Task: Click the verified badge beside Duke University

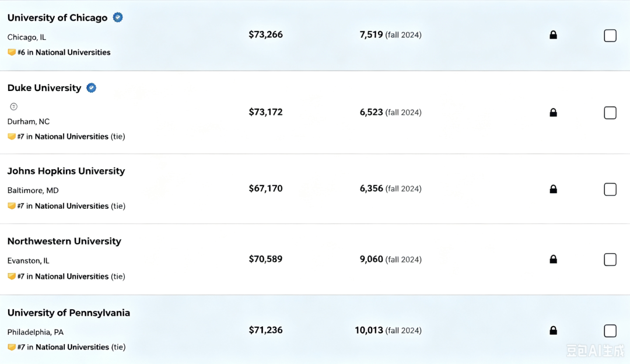Action: 91,87
